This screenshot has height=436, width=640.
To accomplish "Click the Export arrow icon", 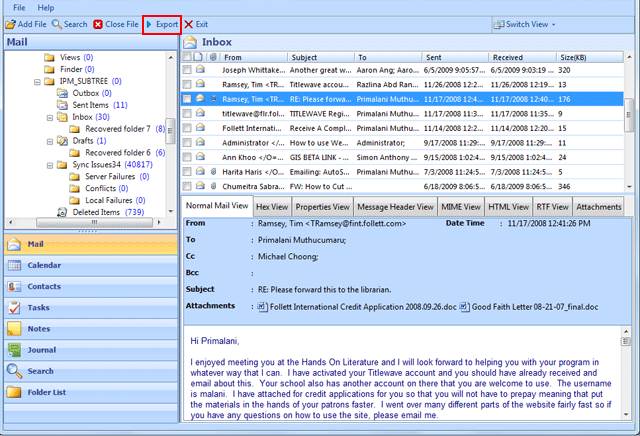I will tap(149, 24).
